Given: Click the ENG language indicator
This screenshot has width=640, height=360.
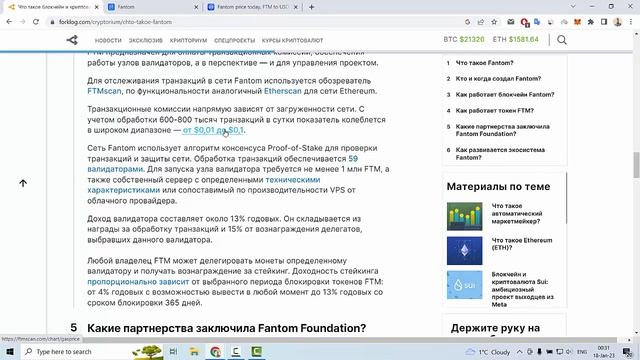Looking at the screenshot, I should tap(582, 351).
